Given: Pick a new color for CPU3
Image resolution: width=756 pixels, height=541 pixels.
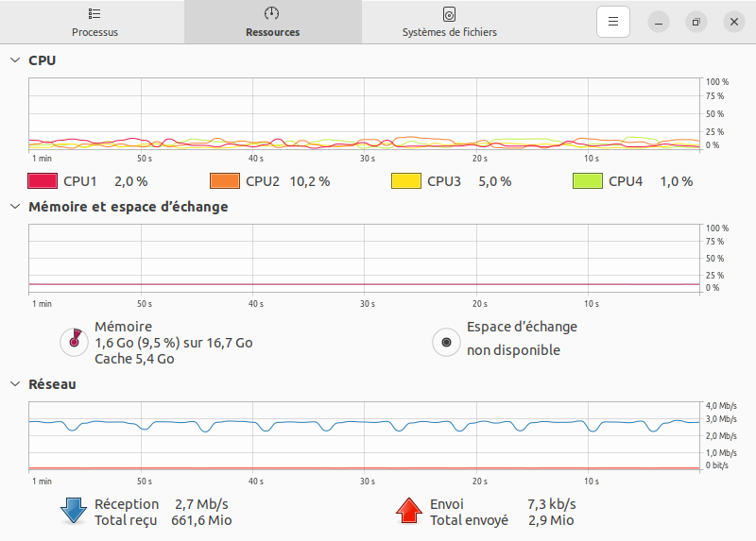Looking at the screenshot, I should coord(405,181).
